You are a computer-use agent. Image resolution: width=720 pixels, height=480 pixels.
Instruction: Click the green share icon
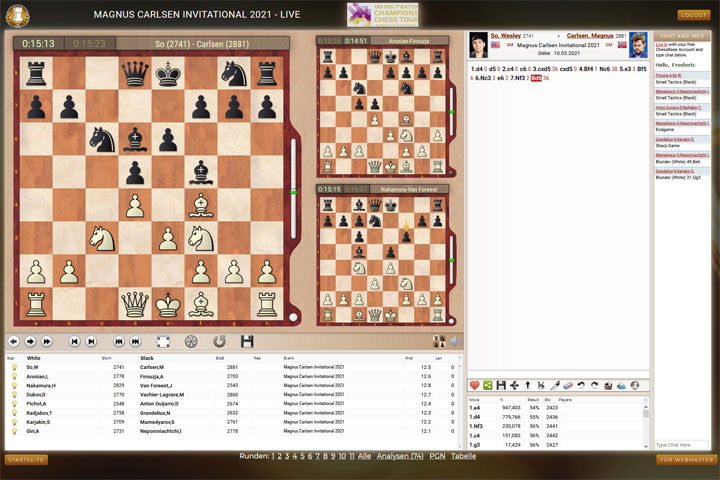point(488,385)
